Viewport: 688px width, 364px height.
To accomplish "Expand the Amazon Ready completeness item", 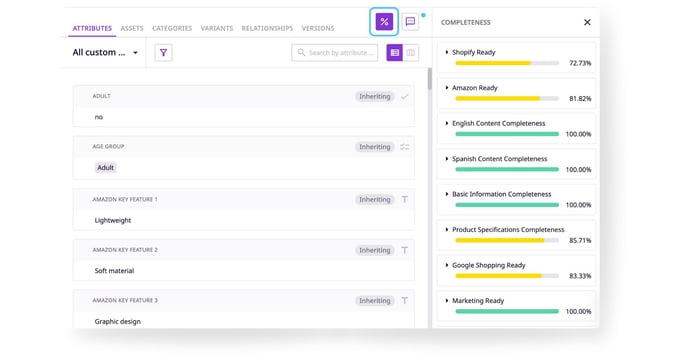I will [x=447, y=88].
